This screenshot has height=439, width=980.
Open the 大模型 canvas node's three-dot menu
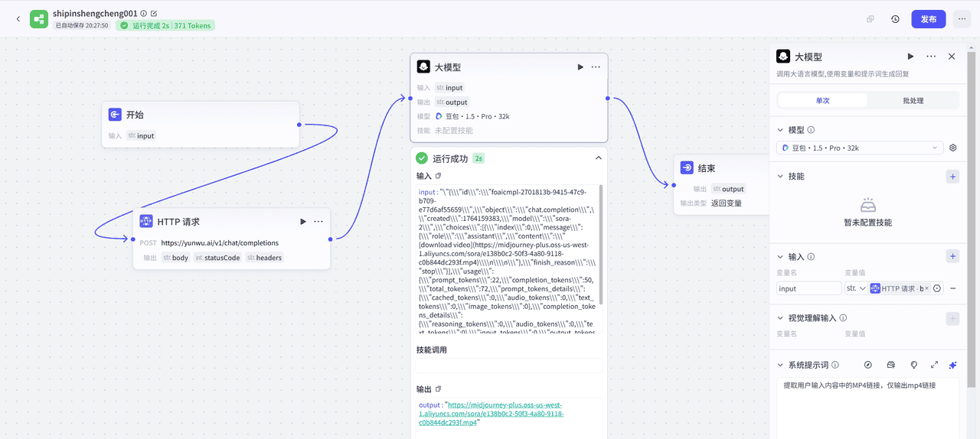point(596,67)
